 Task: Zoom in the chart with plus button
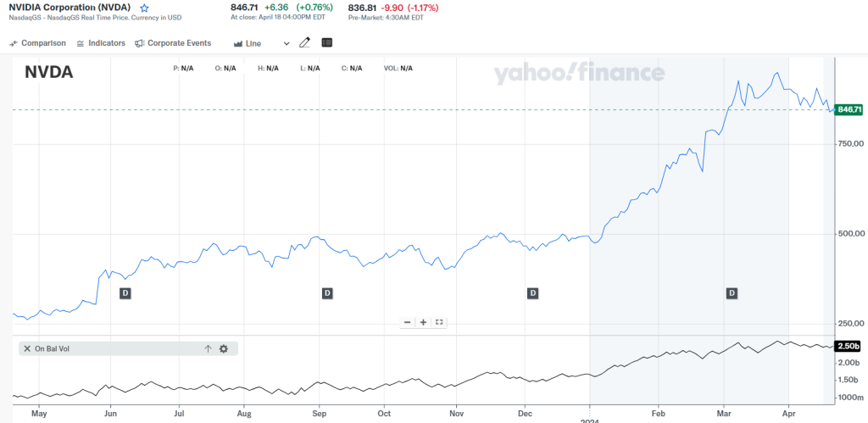423,322
